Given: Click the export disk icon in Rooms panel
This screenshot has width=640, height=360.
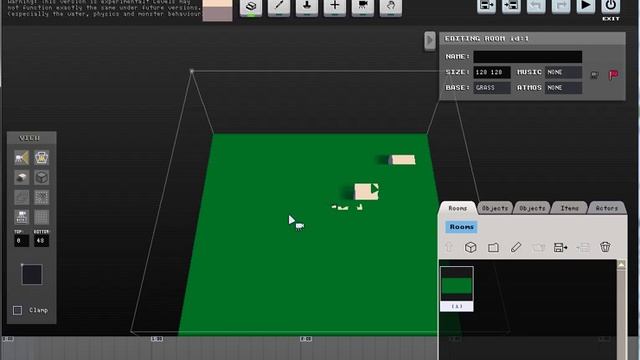Looking at the screenshot, I should point(560,247).
